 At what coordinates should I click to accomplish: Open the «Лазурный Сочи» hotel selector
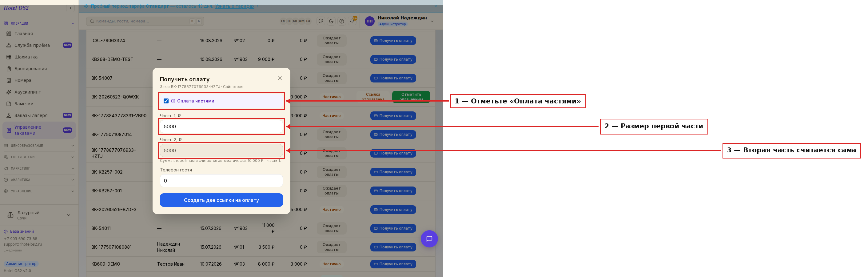click(x=39, y=215)
